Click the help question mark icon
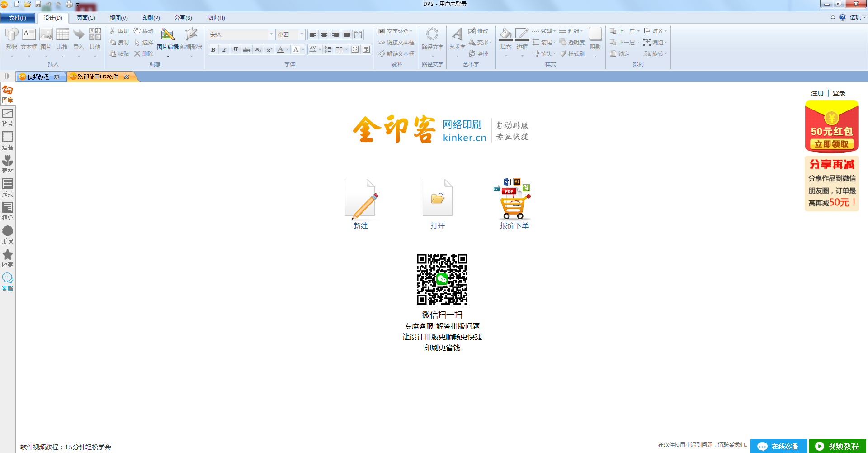Viewport: 868px width, 453px height. [x=843, y=17]
